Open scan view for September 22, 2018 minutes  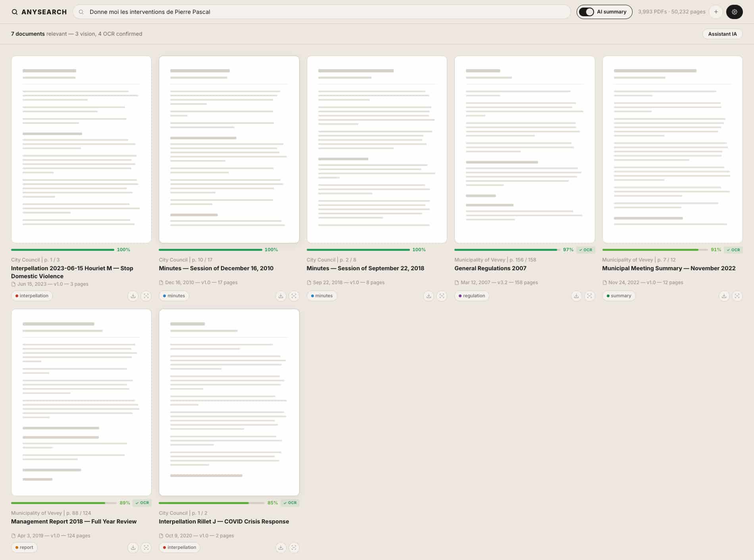(442, 296)
